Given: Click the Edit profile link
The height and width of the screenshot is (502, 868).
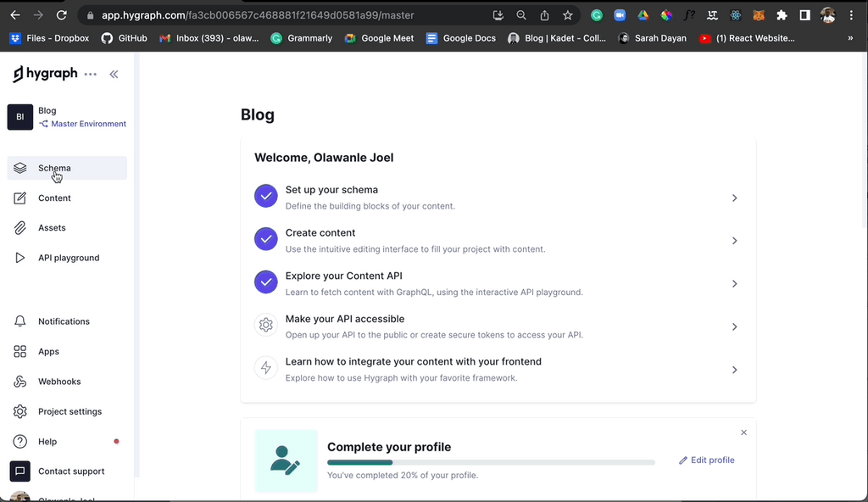Looking at the screenshot, I should click(x=707, y=460).
